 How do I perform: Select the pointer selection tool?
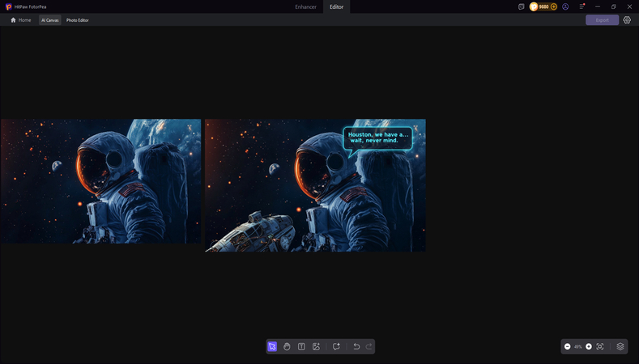[272, 346]
